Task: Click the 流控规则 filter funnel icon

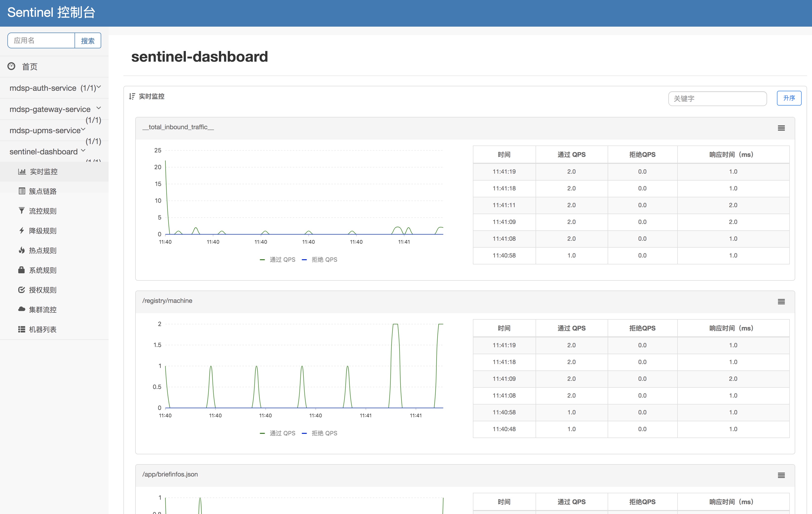Action: 21,211
